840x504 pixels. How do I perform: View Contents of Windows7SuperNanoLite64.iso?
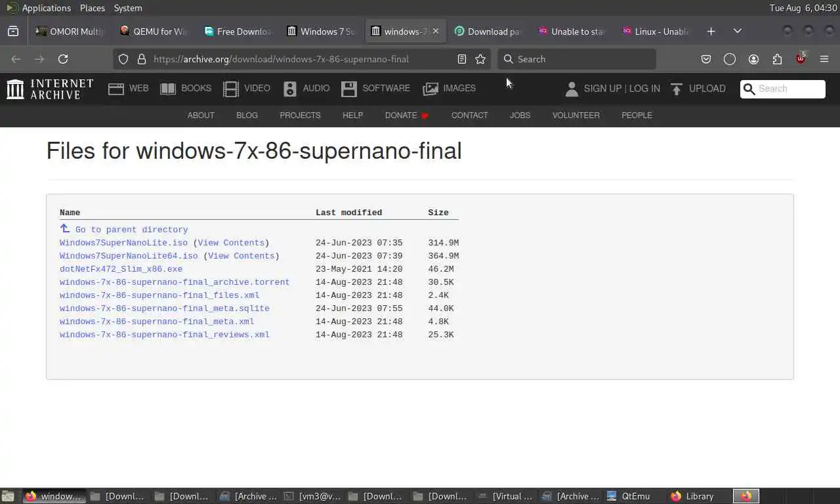pos(241,256)
